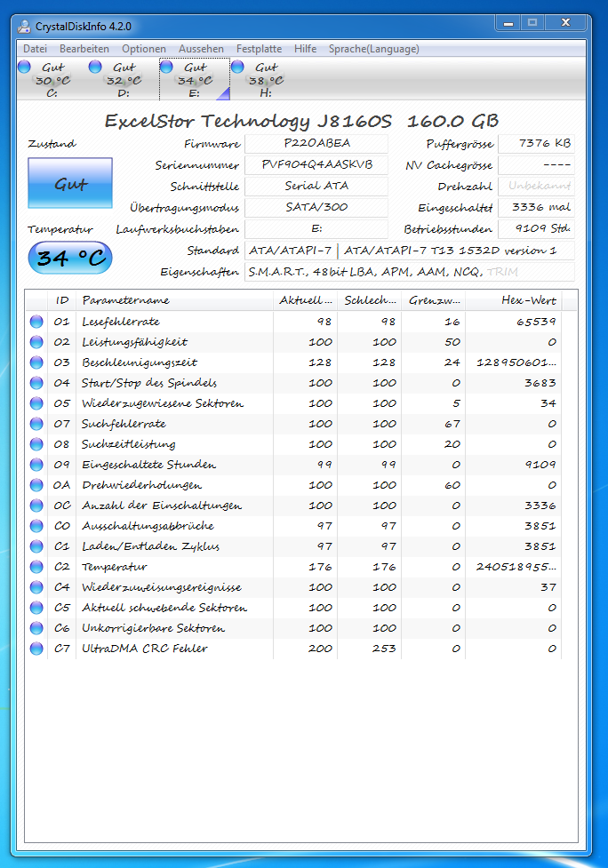This screenshot has height=868, width=608.
Task: Click the Schnittstelle field Serial ATA
Action: point(316,186)
